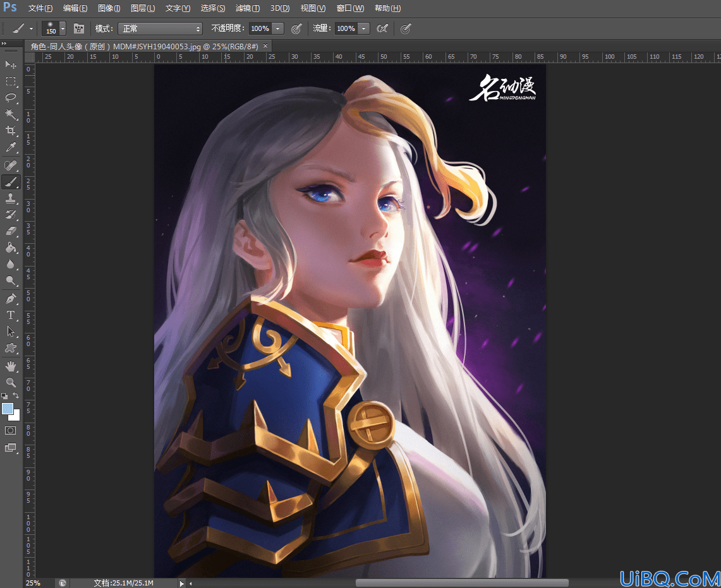This screenshot has height=588, width=721.
Task: Click the left scroll arrow at bottom
Action: click(x=190, y=584)
